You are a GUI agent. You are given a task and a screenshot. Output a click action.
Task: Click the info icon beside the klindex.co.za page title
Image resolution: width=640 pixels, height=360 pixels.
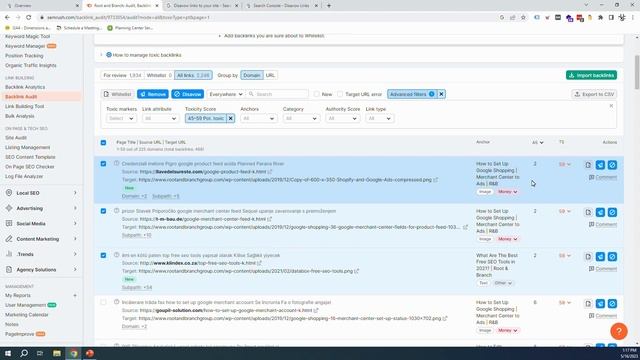tap(116, 255)
